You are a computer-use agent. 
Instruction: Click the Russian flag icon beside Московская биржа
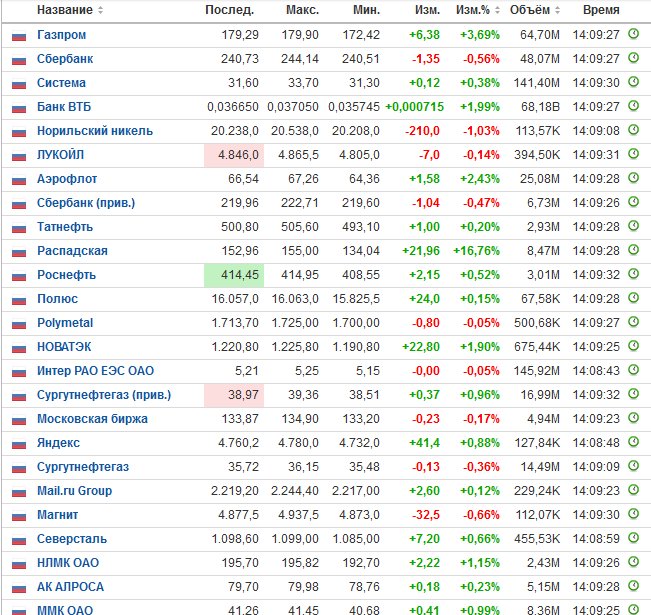click(19, 421)
